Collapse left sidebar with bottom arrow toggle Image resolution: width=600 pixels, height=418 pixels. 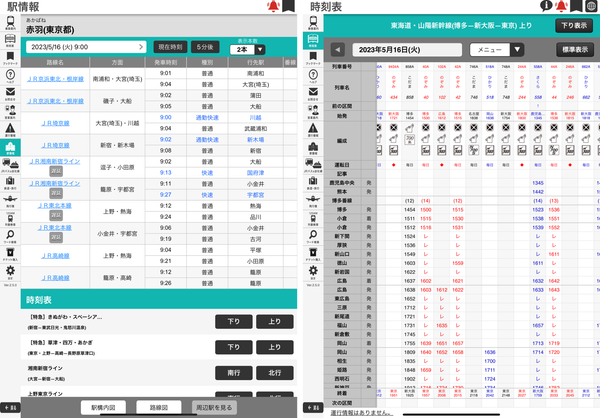[x=10, y=408]
